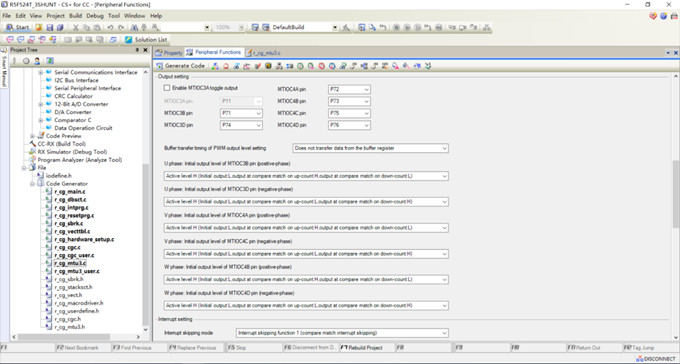Open the Build menu
The height and width of the screenshot is (364, 680).
pos(75,16)
